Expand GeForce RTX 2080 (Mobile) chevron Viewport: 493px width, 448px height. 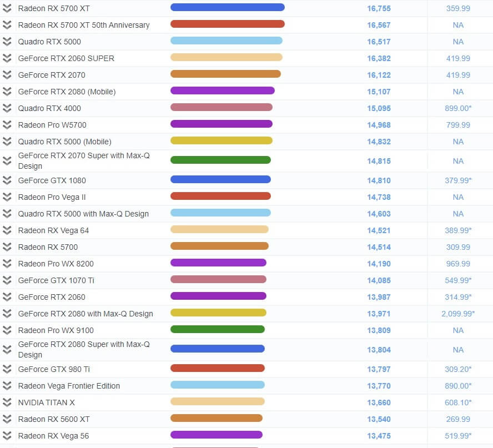[x=7, y=92]
